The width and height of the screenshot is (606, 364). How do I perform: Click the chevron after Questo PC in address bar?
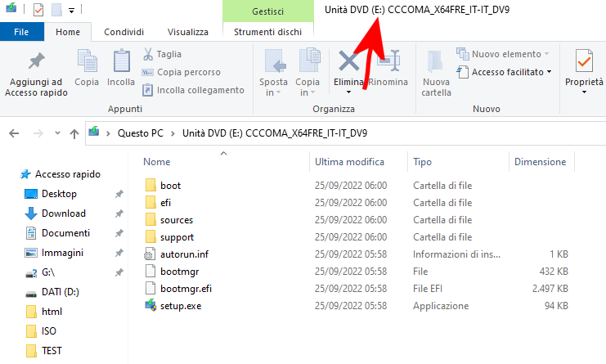pos(173,133)
